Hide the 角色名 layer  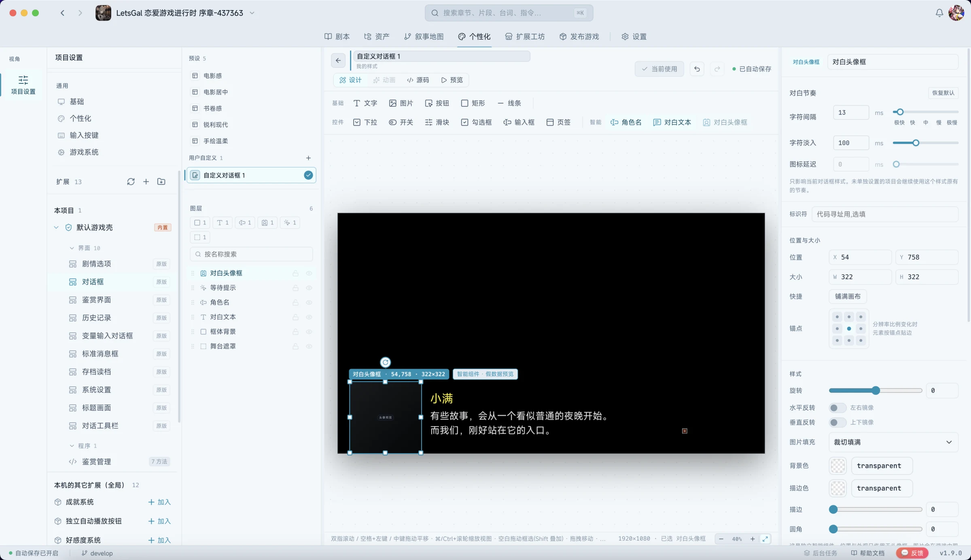tap(309, 302)
